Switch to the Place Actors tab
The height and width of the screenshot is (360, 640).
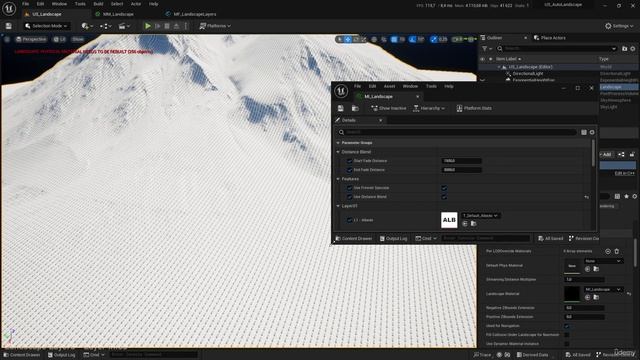[549, 38]
